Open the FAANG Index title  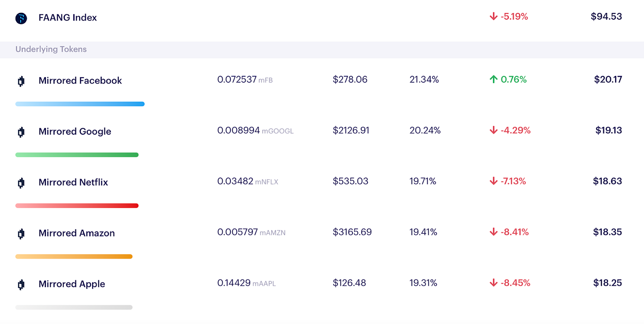tap(68, 18)
